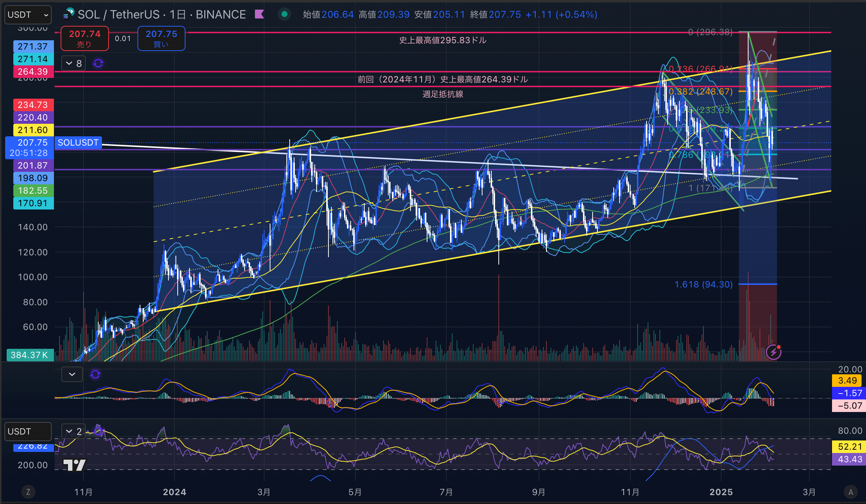
Task: Click the 3.49 MACD value label
Action: [847, 381]
